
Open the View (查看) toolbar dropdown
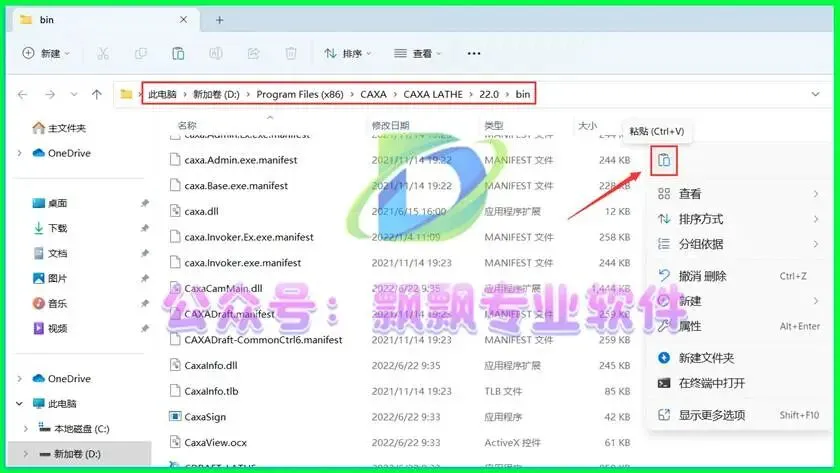(417, 54)
